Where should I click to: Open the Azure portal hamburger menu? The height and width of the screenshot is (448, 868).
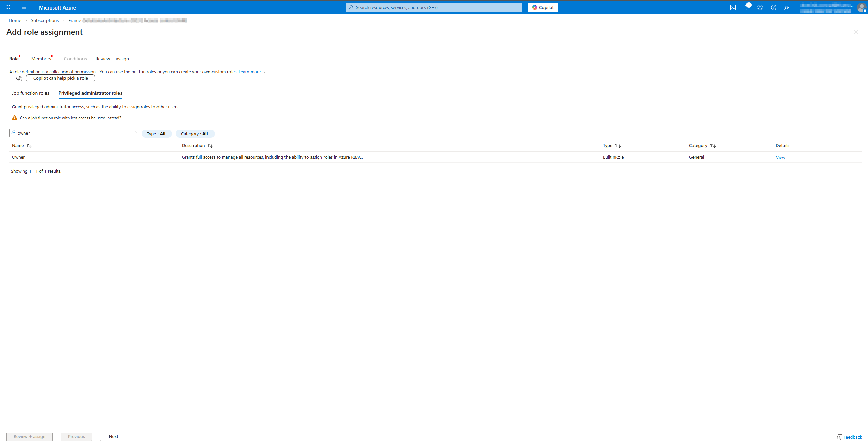24,7
